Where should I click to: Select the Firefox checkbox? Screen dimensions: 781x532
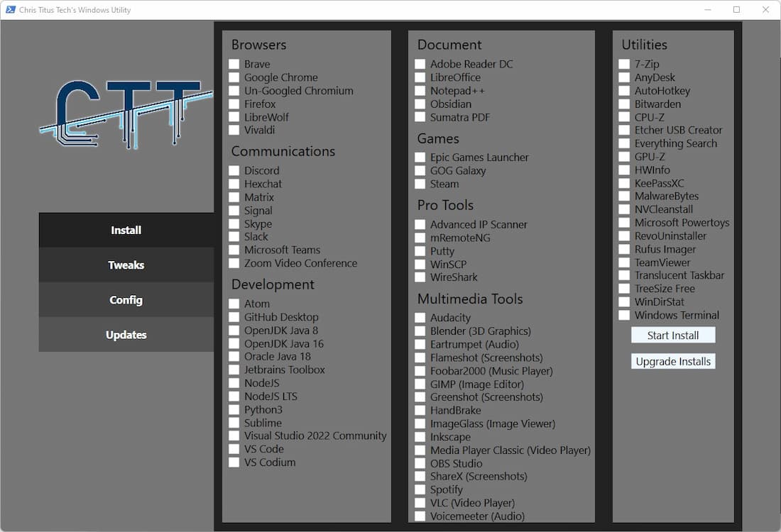(234, 104)
